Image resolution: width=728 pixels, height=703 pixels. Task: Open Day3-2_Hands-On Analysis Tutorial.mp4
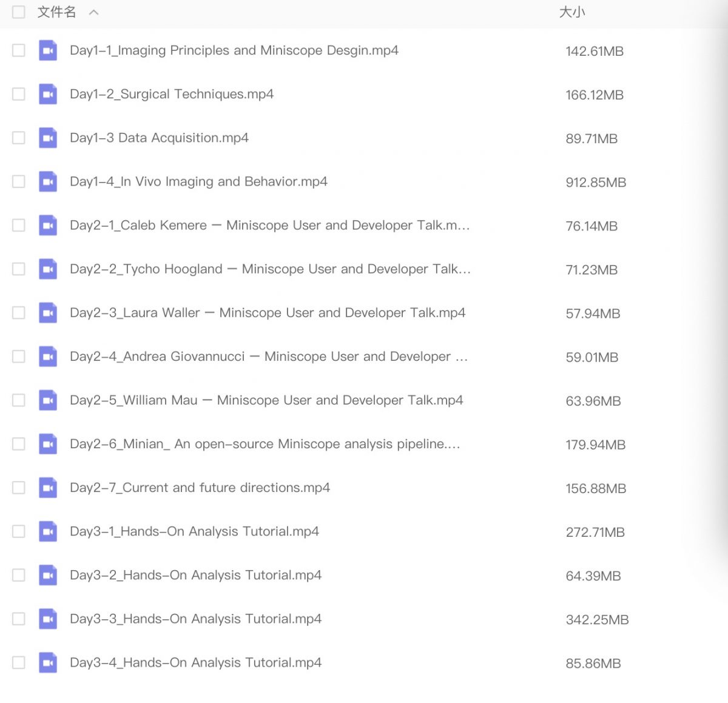(195, 575)
